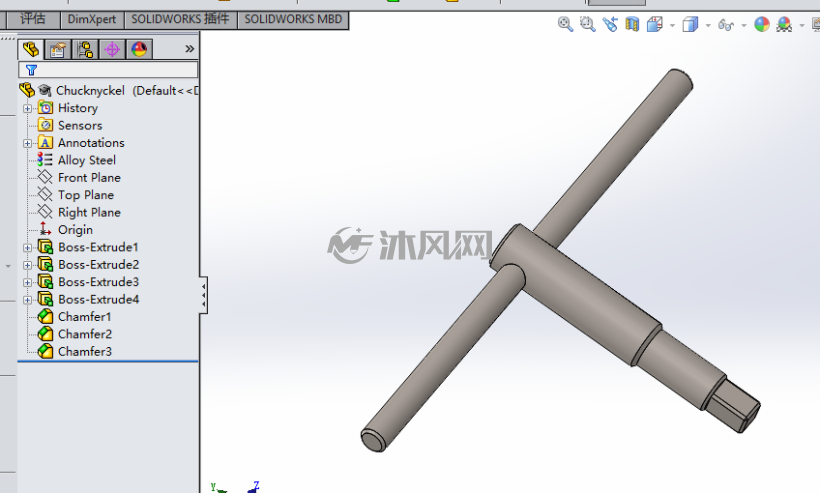This screenshot has height=493, width=820.
Task: Click the Chamfer1 feature icon
Action: tap(45, 316)
